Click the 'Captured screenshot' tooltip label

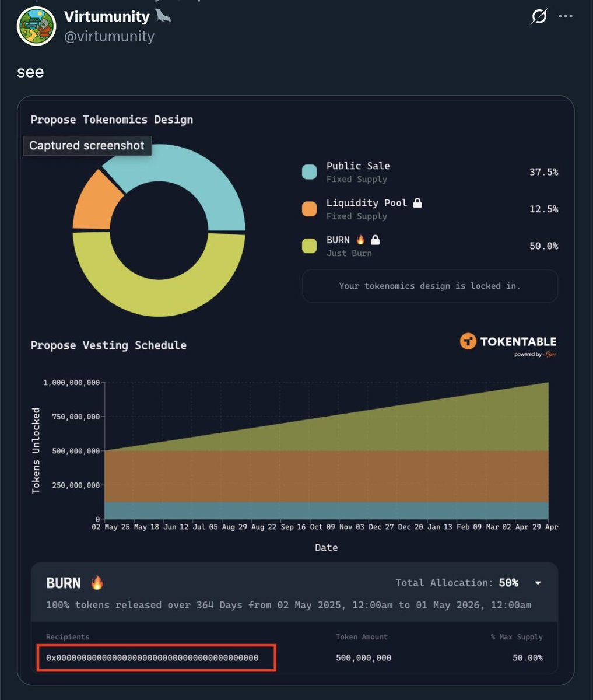(87, 145)
